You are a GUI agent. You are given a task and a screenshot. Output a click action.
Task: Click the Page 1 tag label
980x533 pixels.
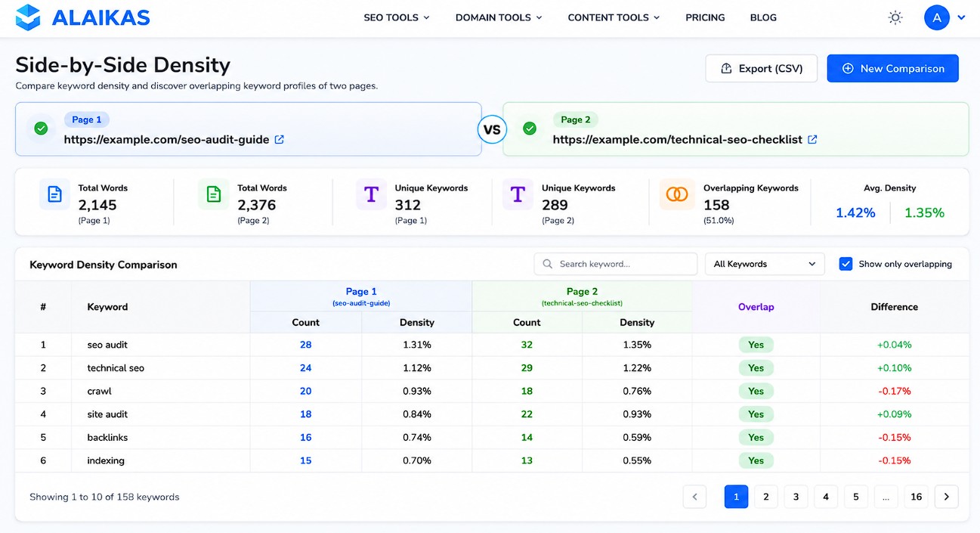tap(87, 119)
